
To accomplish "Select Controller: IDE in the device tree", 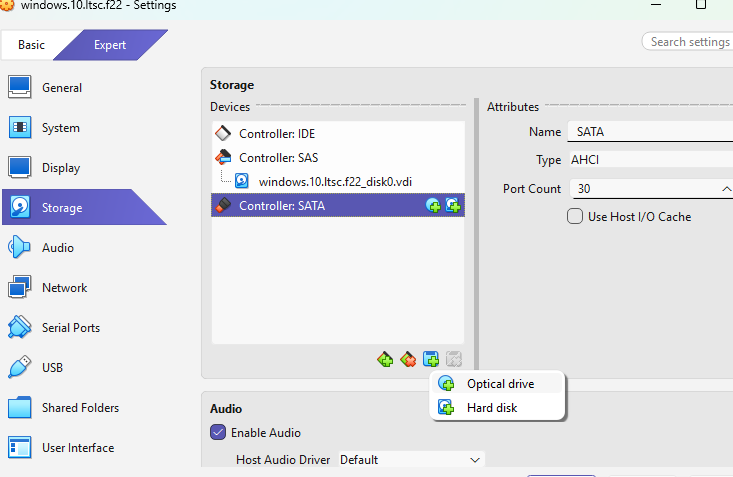I will click(x=278, y=134).
